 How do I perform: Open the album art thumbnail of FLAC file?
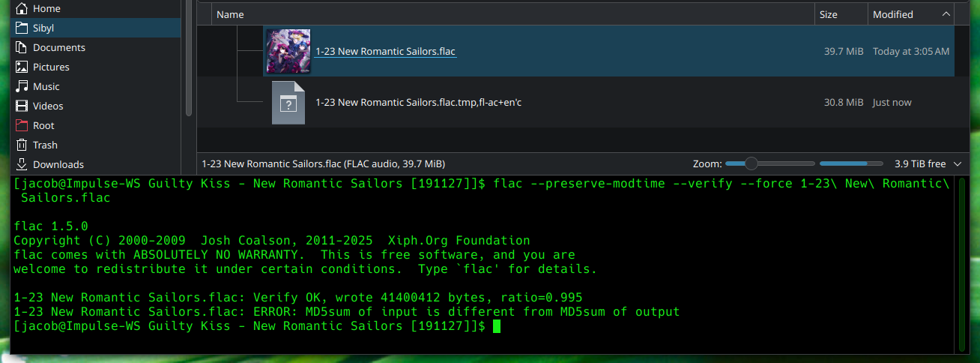tap(288, 51)
